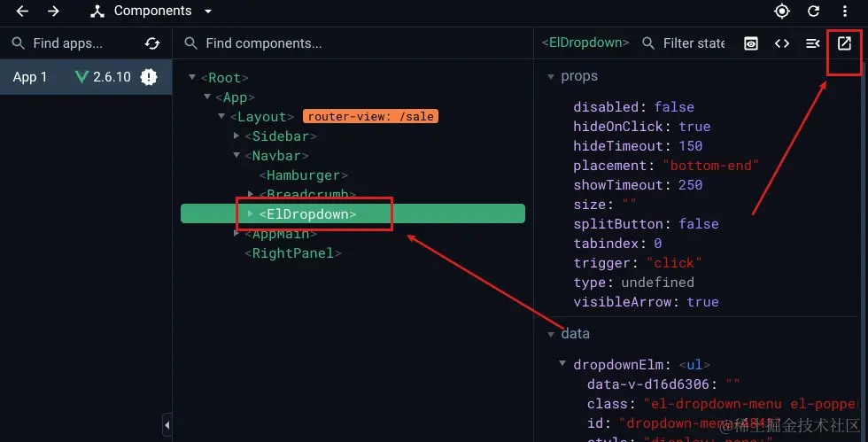Click the data-v-d16d6306 attribute row
This screenshot has height=442, width=868.
[663, 384]
